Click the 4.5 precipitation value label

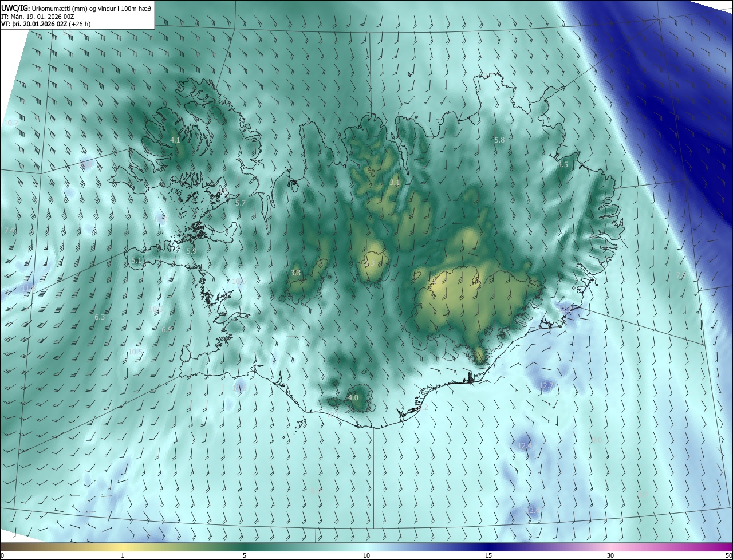(x=563, y=164)
